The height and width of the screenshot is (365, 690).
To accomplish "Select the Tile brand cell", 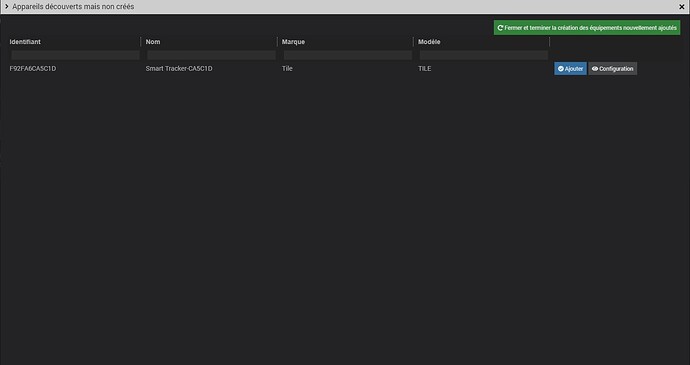I will point(287,69).
